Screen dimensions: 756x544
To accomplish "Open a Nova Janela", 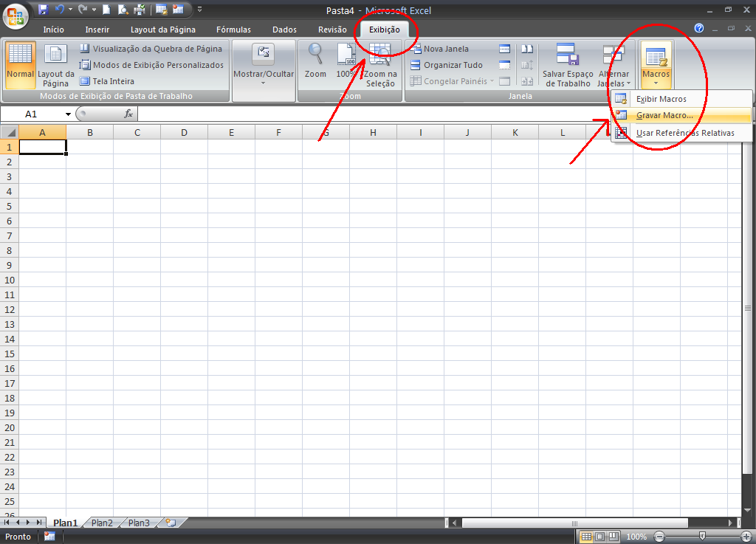I will [440, 49].
